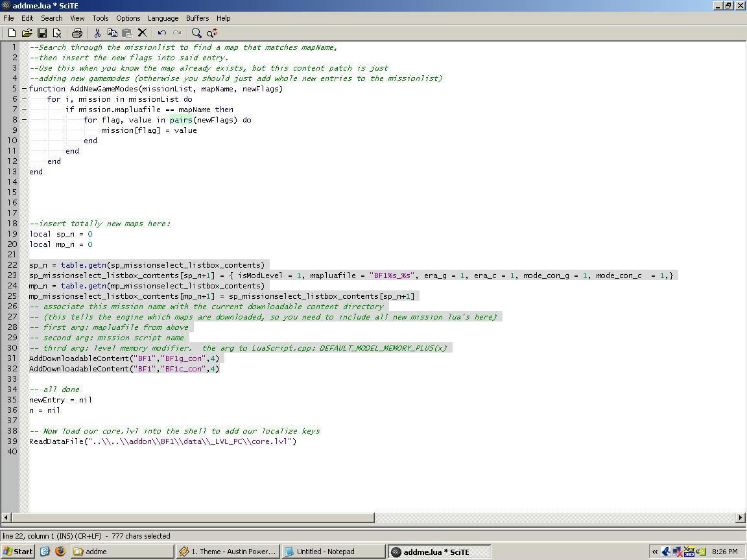This screenshot has height=560, width=747.
Task: Save addme.lua with the floppy disk icon
Action: [x=42, y=33]
